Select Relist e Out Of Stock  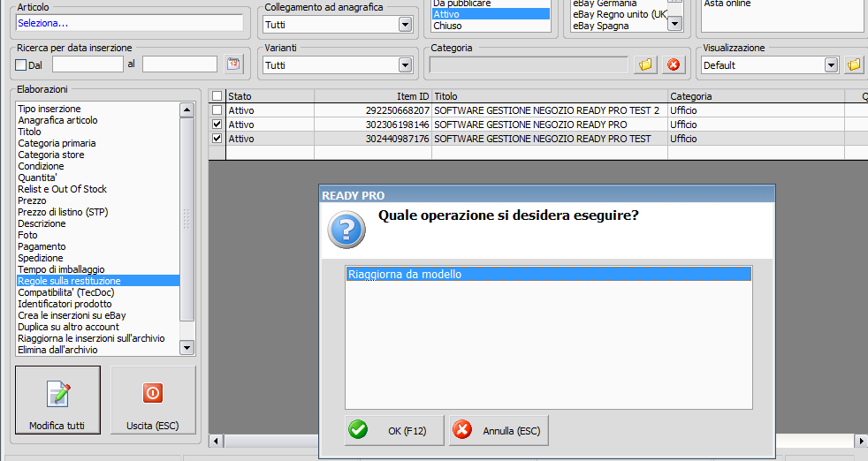pos(62,189)
